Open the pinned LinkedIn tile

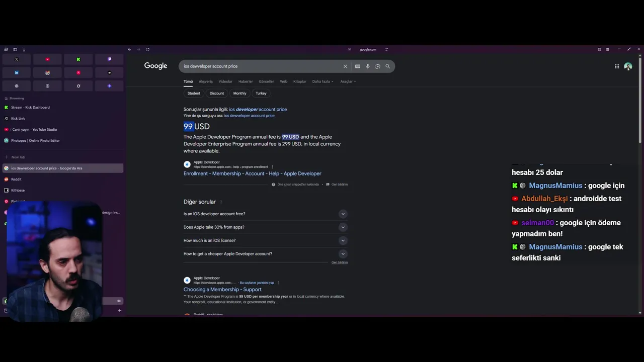pyautogui.click(x=17, y=73)
